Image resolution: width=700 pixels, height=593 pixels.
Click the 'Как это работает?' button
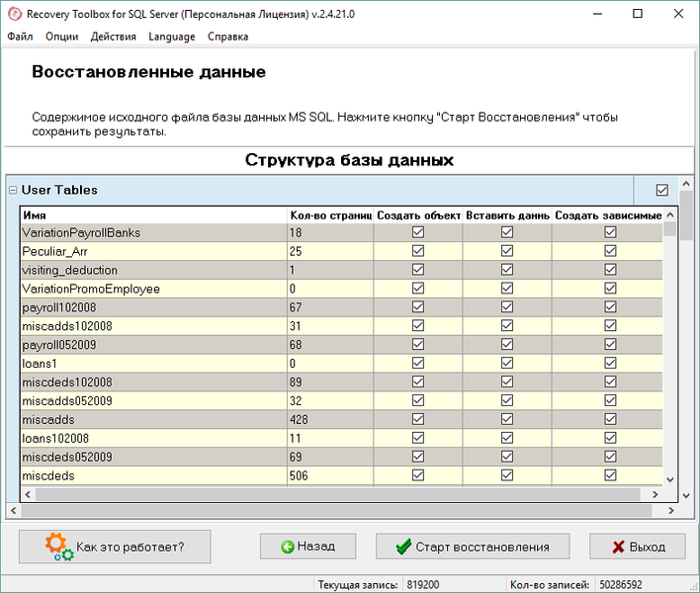point(115,547)
